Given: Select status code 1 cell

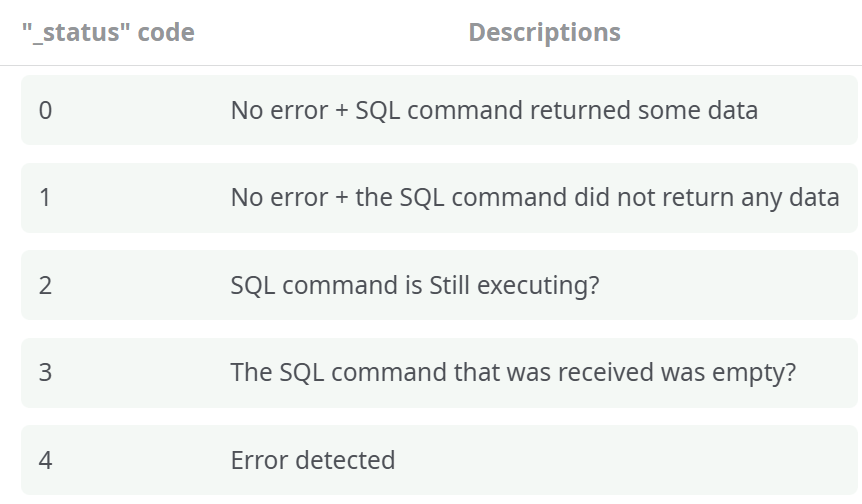Looking at the screenshot, I should pos(45,197).
